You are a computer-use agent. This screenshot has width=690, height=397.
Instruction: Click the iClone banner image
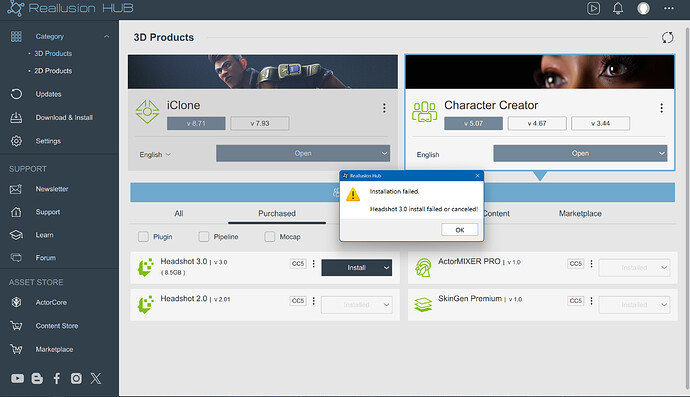coord(263,72)
